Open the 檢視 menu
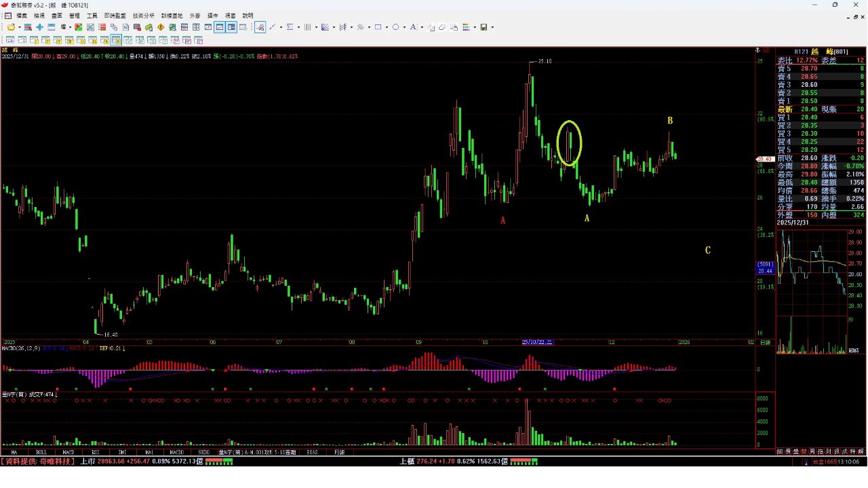Image resolution: width=868 pixels, height=488 pixels. coord(39,15)
